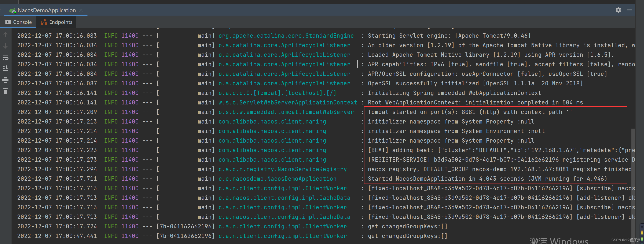Click 'initializer namespace from System Environment :null'

click(x=456, y=131)
